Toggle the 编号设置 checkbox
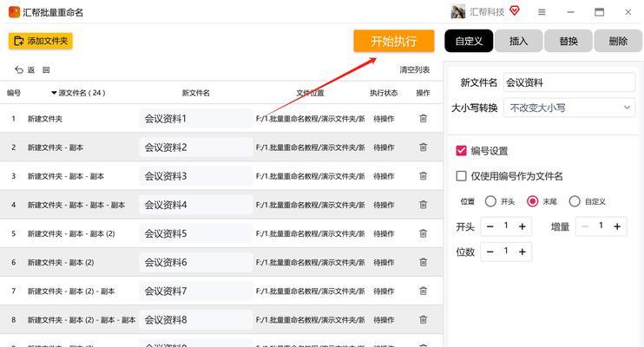The width and height of the screenshot is (644, 347). click(x=461, y=151)
